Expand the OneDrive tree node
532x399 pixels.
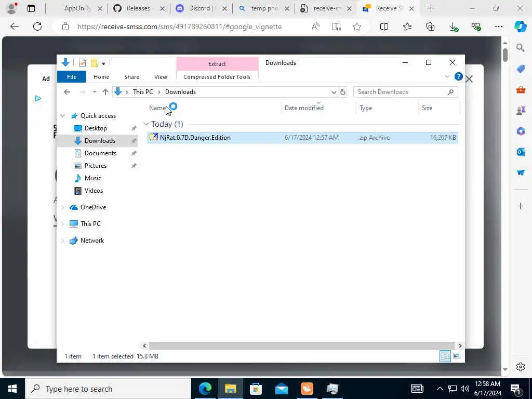[x=63, y=207]
